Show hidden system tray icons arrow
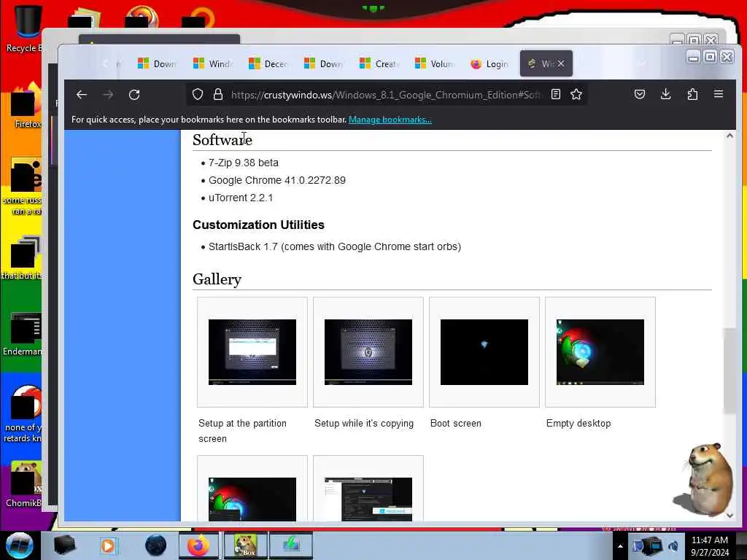The width and height of the screenshot is (747, 560). (620, 546)
